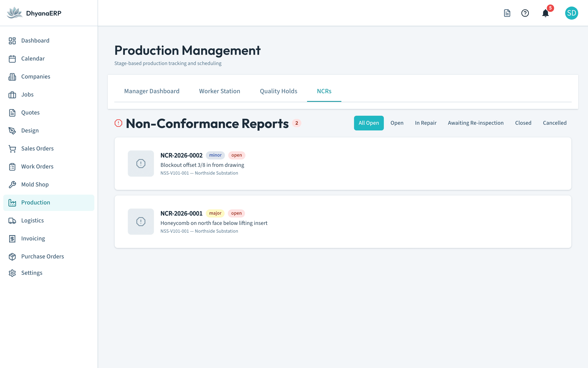Viewport: 588px width, 368px height.
Task: Open Calendar from sidebar
Action: point(49,59)
